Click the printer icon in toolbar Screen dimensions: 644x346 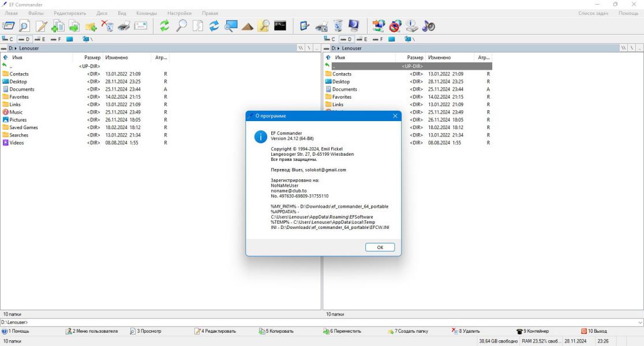click(x=123, y=27)
